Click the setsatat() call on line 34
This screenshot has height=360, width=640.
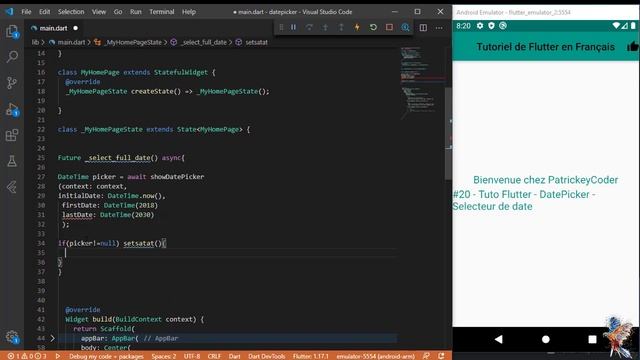(x=142, y=243)
